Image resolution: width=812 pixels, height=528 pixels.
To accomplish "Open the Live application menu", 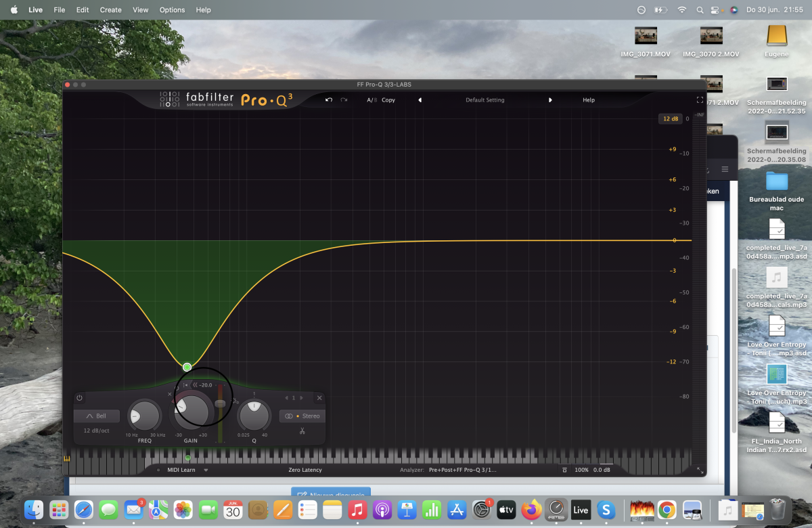I will point(35,10).
